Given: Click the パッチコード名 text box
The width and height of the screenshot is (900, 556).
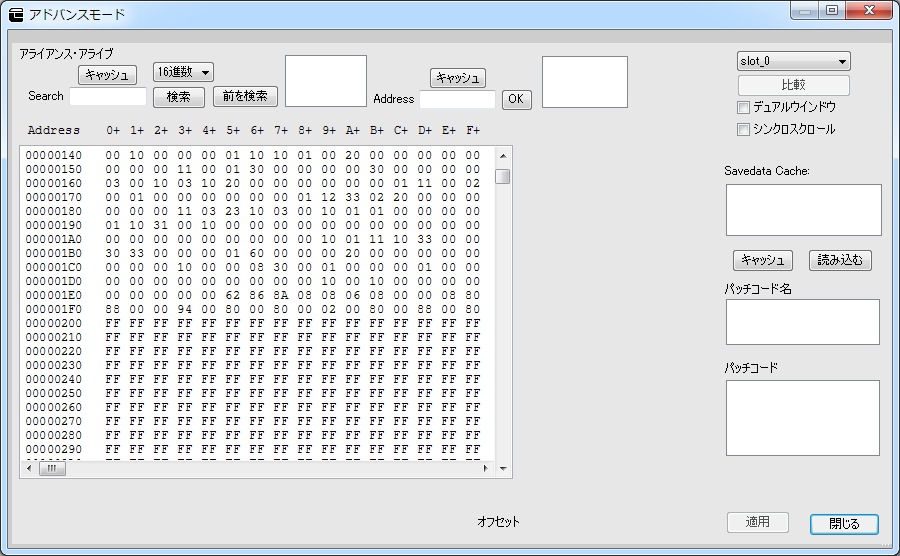Looking at the screenshot, I should [x=802, y=322].
